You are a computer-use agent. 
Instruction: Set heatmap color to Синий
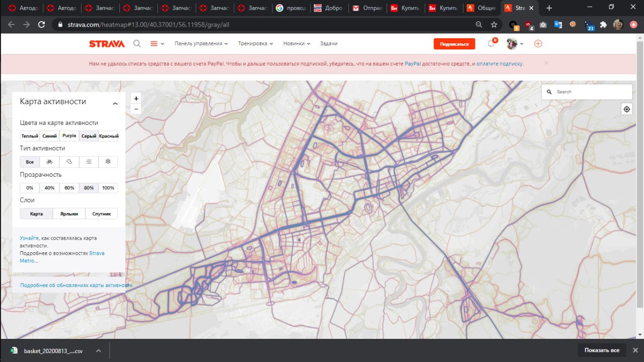tap(49, 136)
